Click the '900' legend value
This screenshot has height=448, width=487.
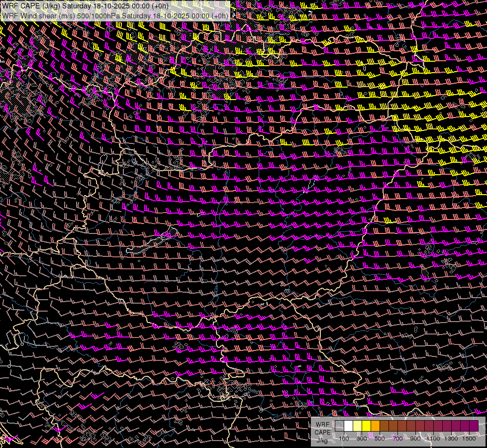pyautogui.click(x=415, y=439)
